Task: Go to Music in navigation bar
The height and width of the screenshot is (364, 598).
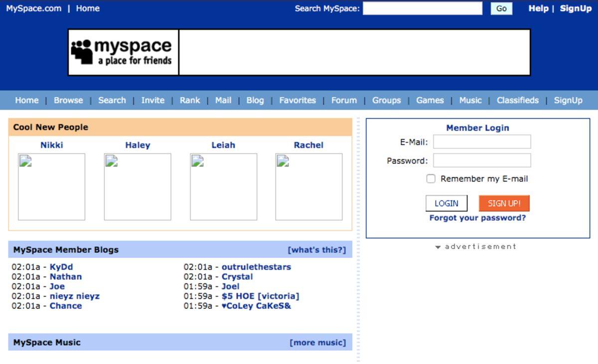Action: pos(470,100)
